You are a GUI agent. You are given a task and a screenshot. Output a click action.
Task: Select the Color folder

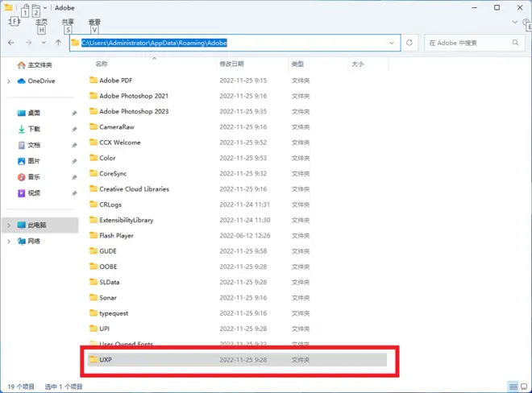[x=102, y=158]
